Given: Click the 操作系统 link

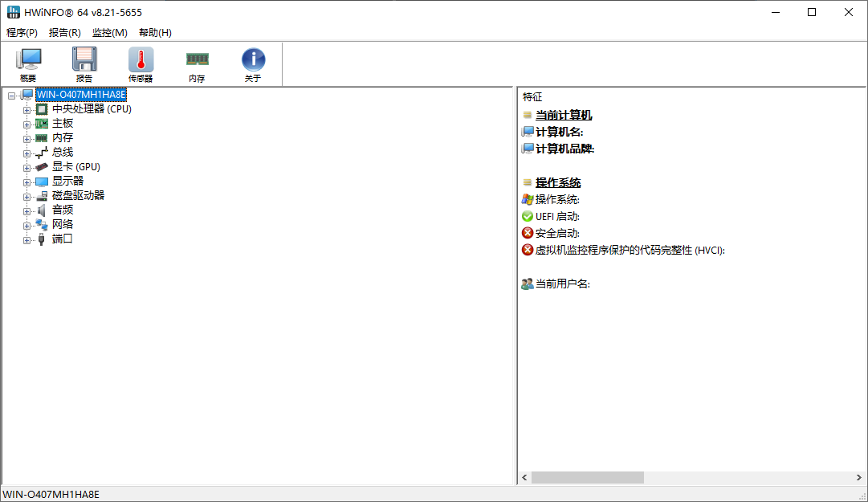Looking at the screenshot, I should pyautogui.click(x=560, y=182).
